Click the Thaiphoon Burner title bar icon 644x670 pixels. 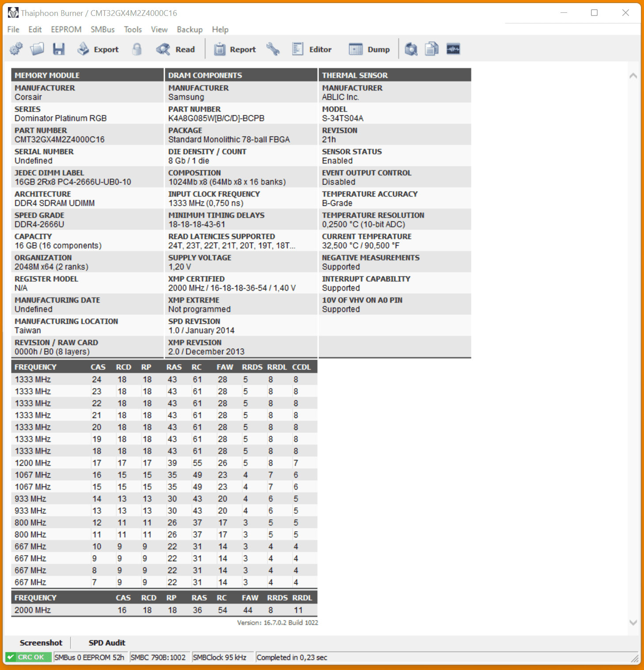click(x=13, y=13)
